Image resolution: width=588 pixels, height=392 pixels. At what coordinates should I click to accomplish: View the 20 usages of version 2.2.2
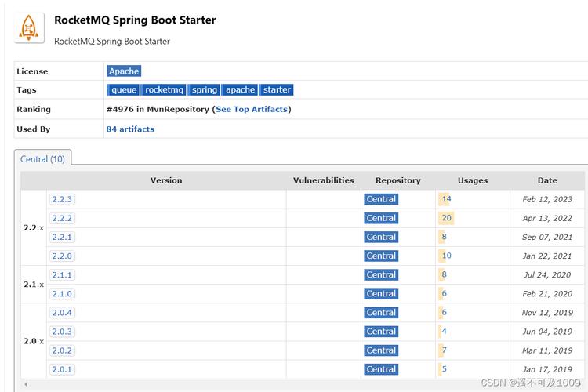pyautogui.click(x=446, y=218)
